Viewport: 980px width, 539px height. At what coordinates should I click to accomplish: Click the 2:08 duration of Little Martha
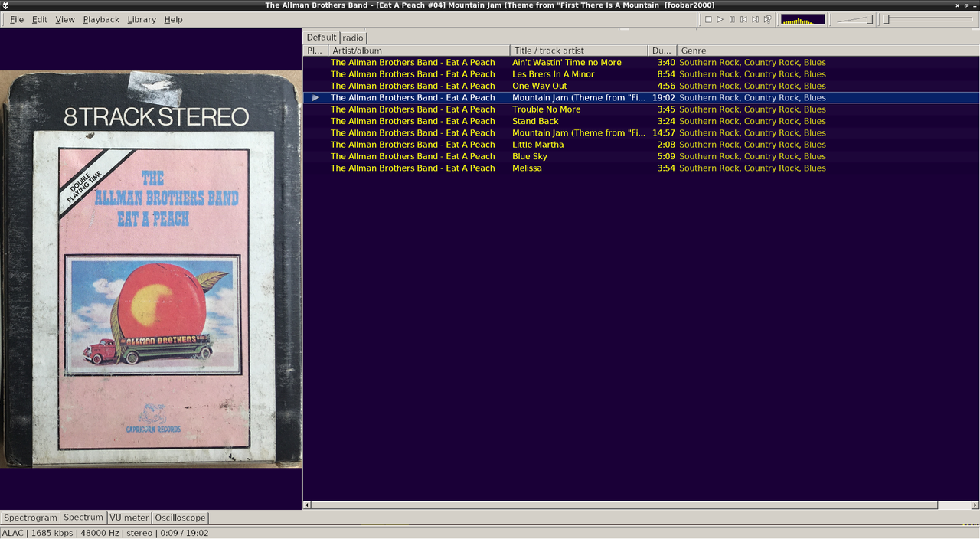(x=666, y=145)
